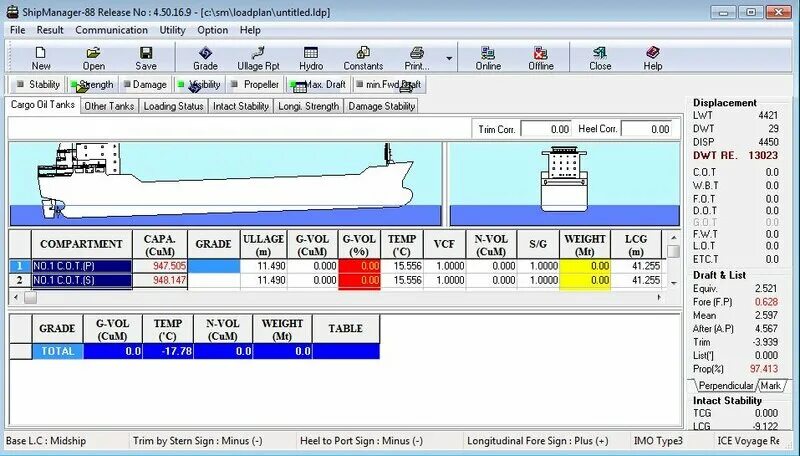800x456 pixels.
Task: Click the TABLE column header in totals
Action: pos(346,328)
